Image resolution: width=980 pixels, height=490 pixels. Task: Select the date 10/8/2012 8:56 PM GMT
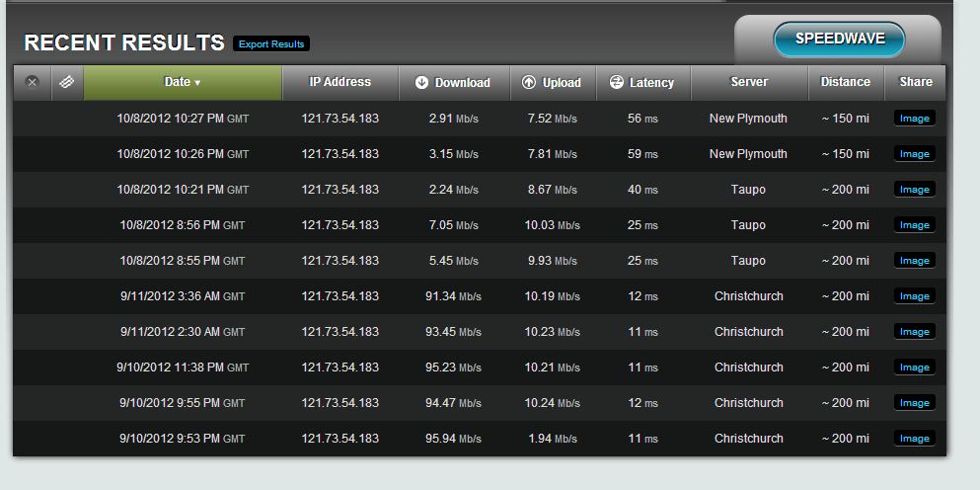click(183, 225)
